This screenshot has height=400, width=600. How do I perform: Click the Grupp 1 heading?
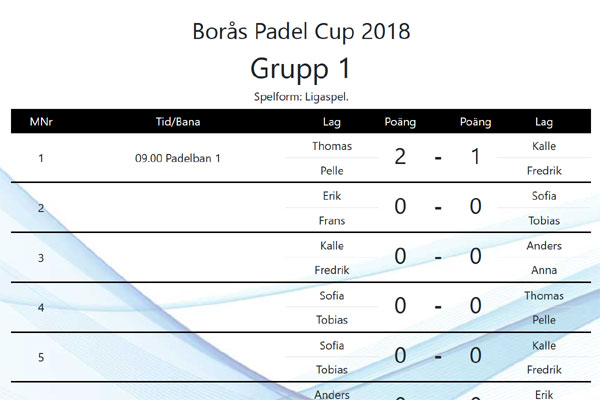tap(300, 69)
